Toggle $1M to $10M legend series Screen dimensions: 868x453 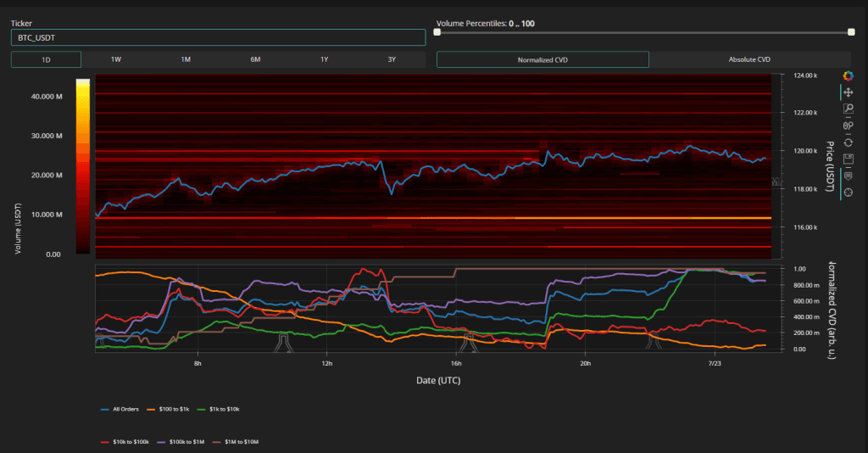pos(236,442)
